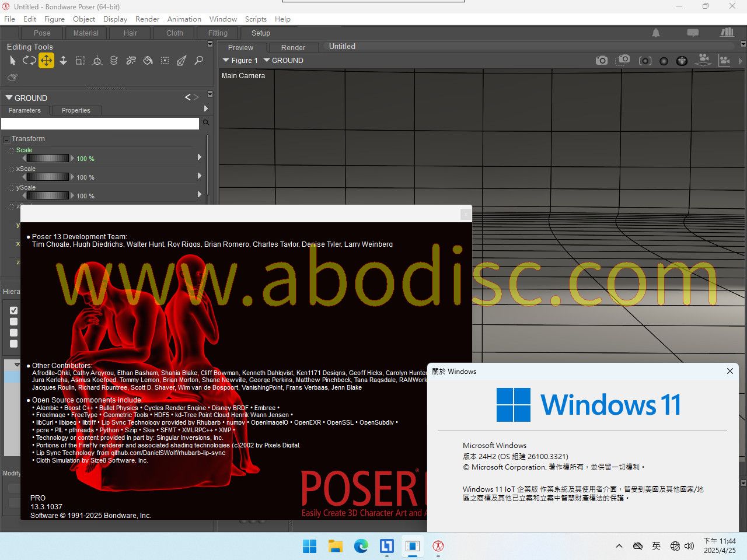747x560 pixels.
Task: Open the xScale parameter options arrow
Action: click(x=200, y=176)
